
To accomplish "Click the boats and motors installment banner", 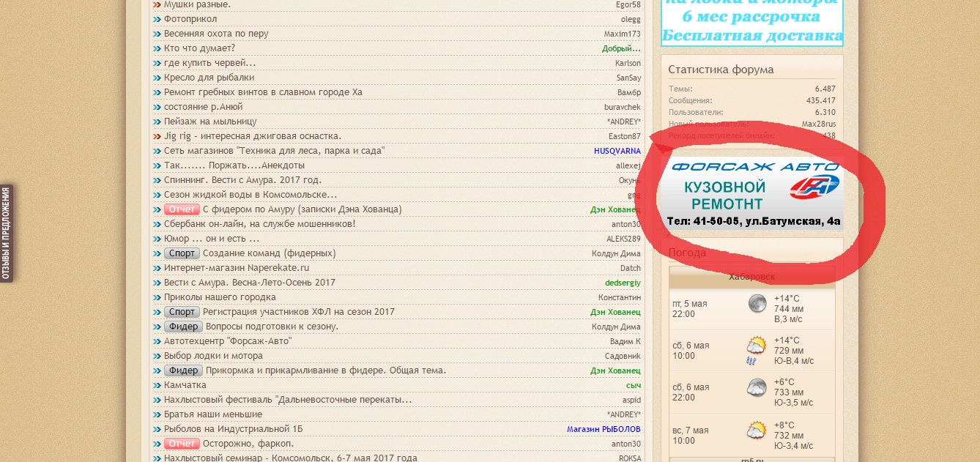I will pos(752,22).
